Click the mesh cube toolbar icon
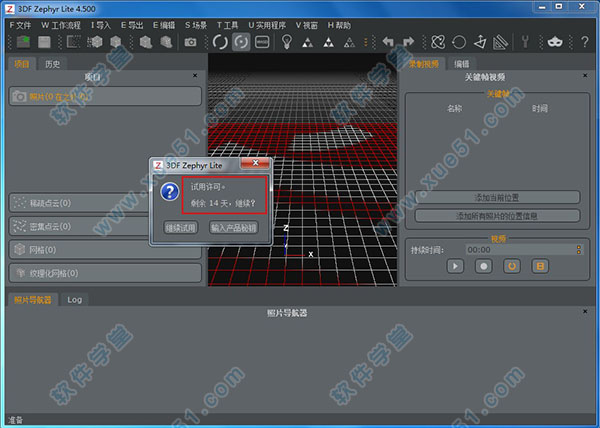Image resolution: width=600 pixels, height=428 pixels. (115, 42)
